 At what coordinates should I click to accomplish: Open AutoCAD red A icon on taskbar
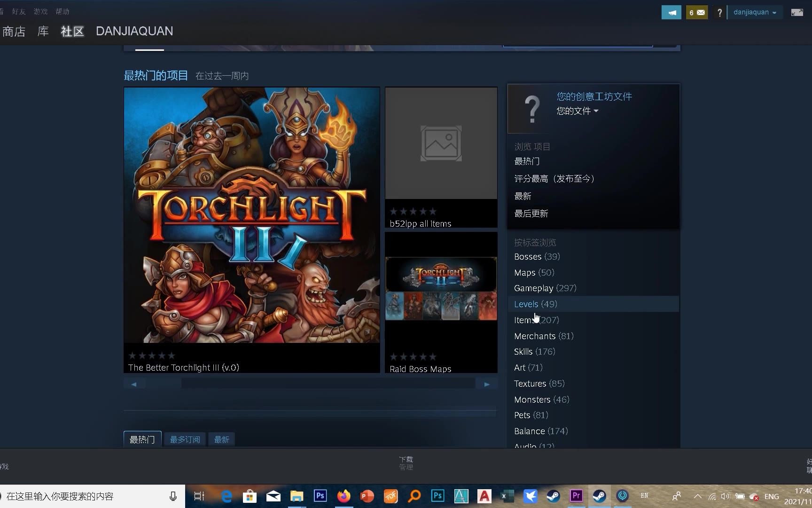pos(484,496)
